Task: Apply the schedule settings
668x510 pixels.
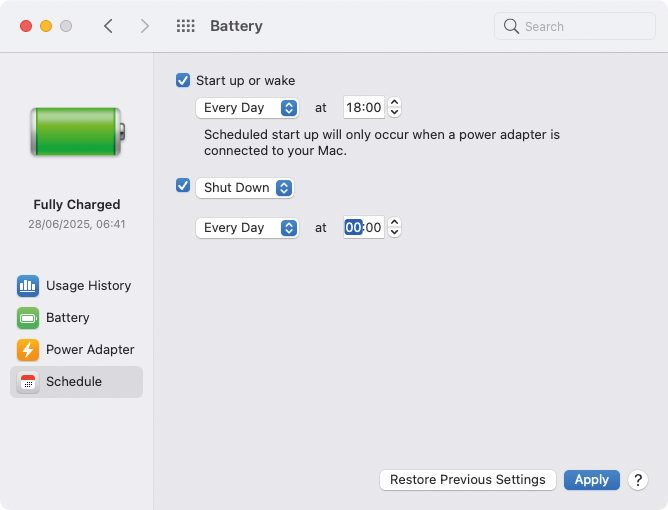Action: pos(591,480)
